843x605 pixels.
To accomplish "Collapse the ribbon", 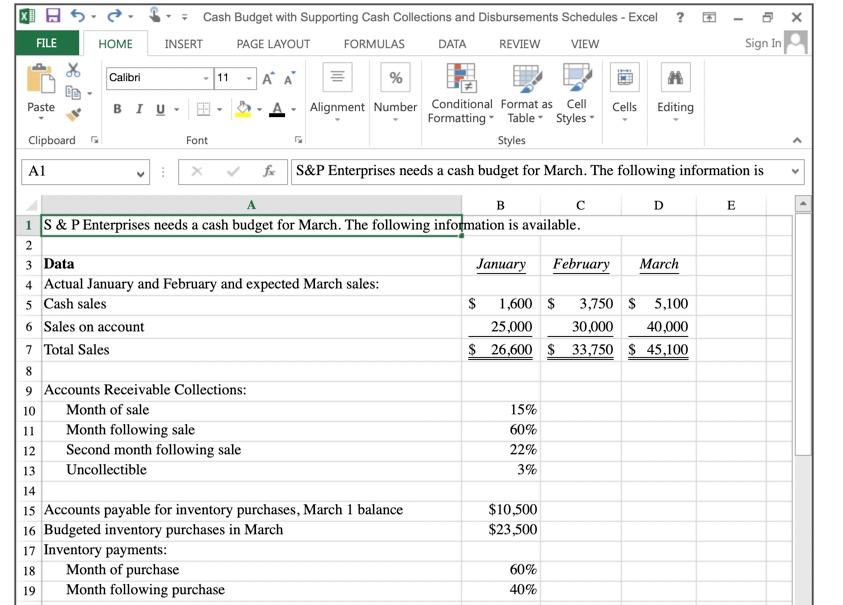I will pyautogui.click(x=797, y=140).
